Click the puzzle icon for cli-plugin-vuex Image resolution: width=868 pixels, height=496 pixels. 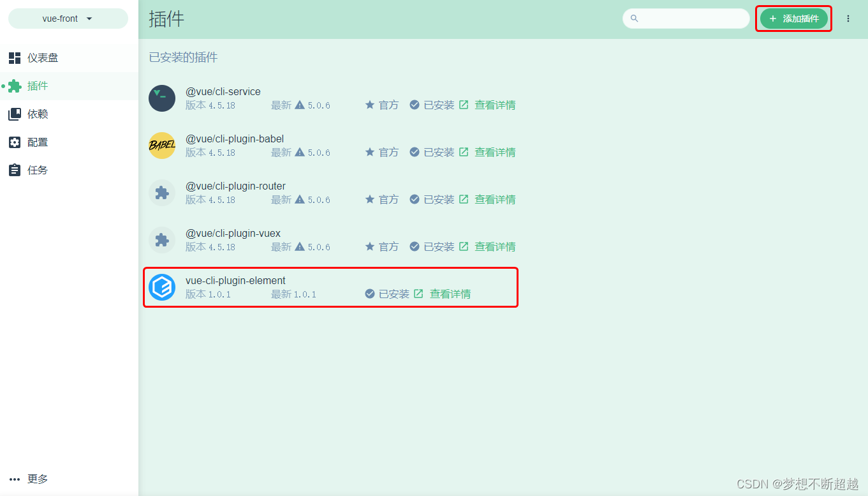coord(162,240)
